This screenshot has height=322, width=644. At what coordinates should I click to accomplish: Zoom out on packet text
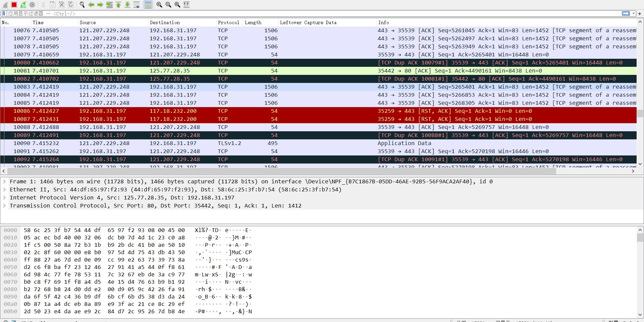click(x=168, y=5)
